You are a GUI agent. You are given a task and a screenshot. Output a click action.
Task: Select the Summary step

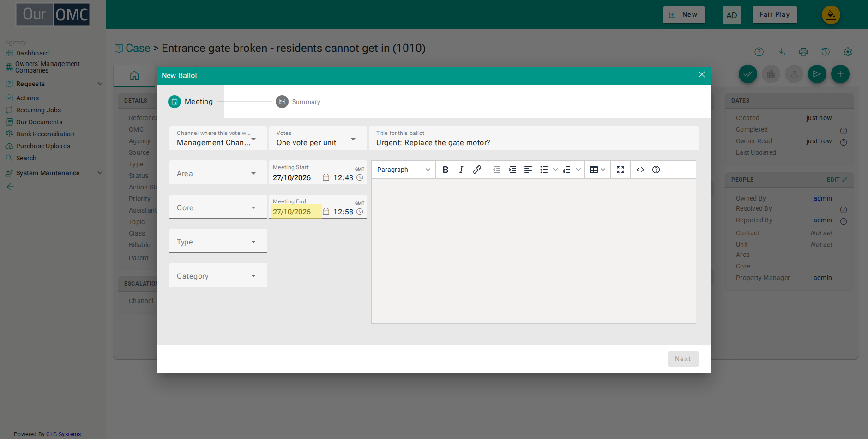coord(298,102)
